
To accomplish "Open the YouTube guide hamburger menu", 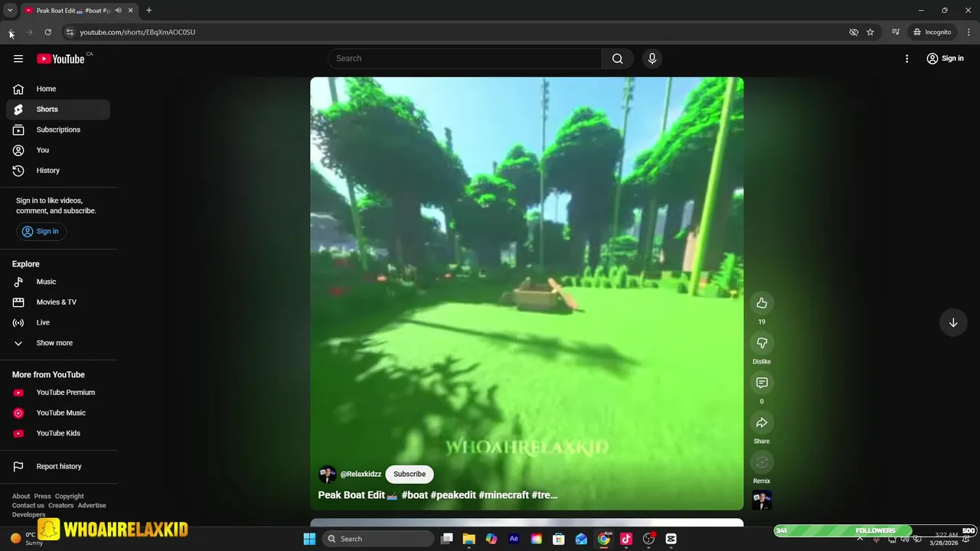I will (x=18, y=59).
